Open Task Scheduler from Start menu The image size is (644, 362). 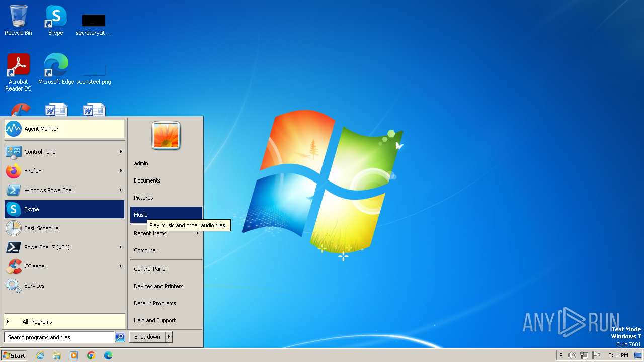pos(64,228)
